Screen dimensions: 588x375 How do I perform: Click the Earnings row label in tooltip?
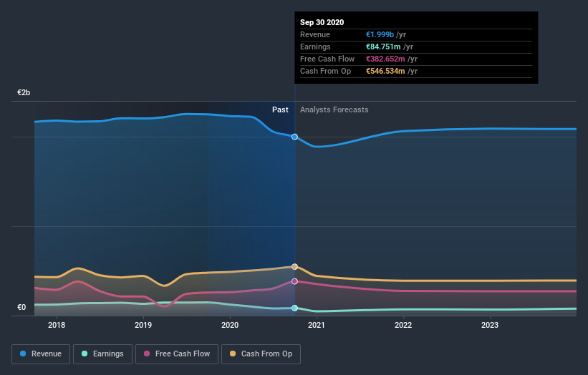coord(315,47)
